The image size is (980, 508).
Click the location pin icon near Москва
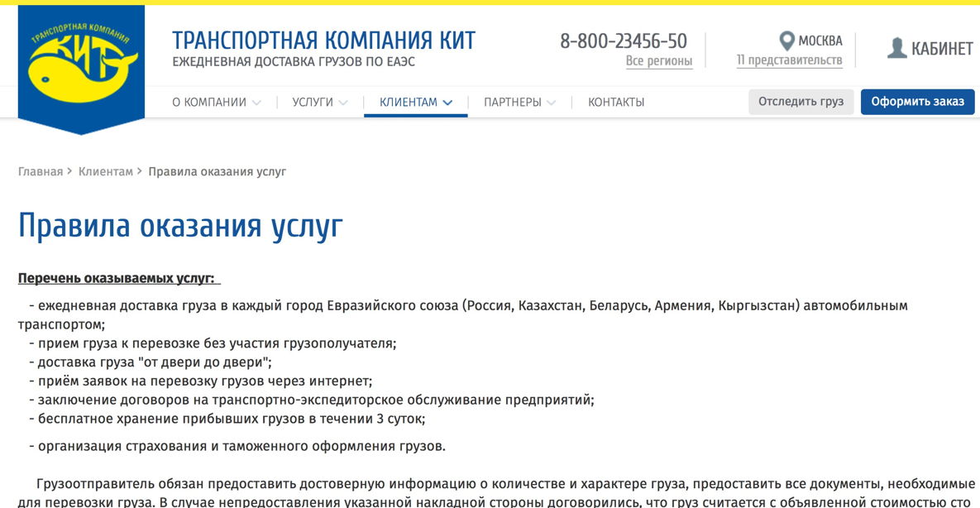click(x=786, y=42)
